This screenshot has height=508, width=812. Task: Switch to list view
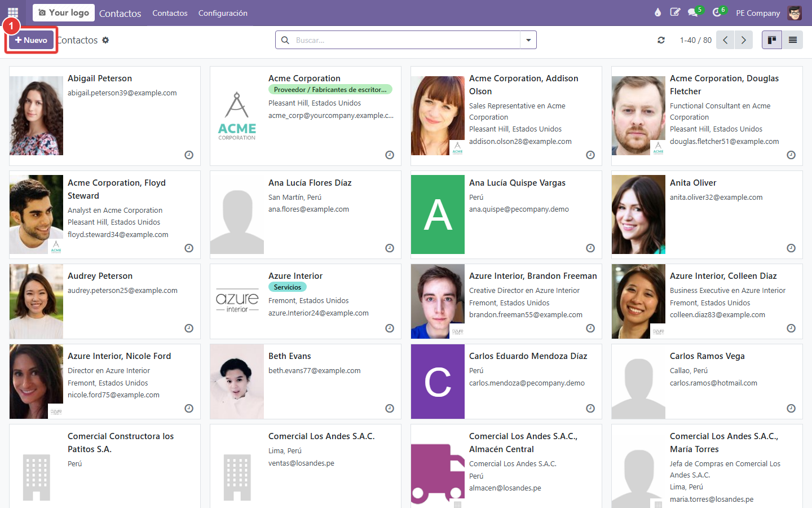[x=793, y=40]
